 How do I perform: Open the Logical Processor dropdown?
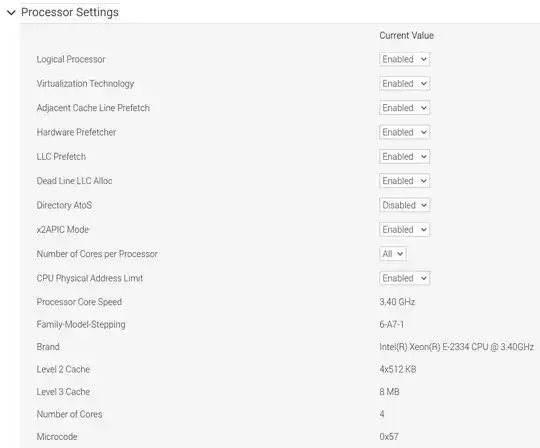pos(404,59)
